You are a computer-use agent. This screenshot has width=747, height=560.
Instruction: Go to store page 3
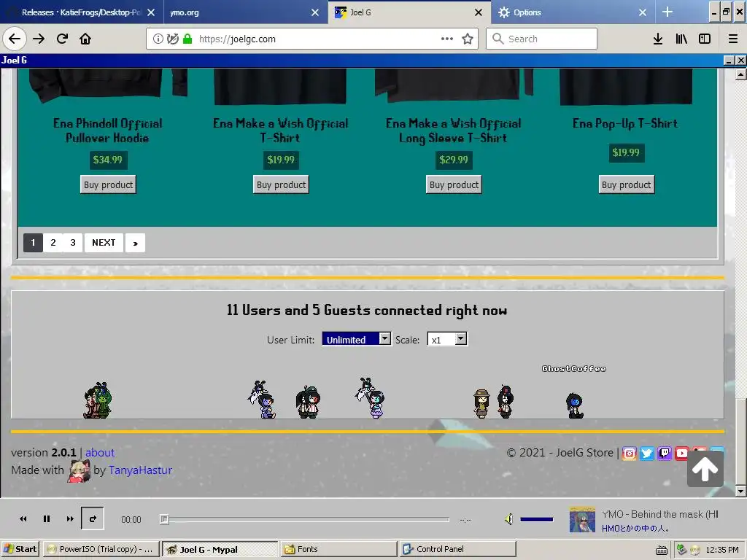point(73,243)
